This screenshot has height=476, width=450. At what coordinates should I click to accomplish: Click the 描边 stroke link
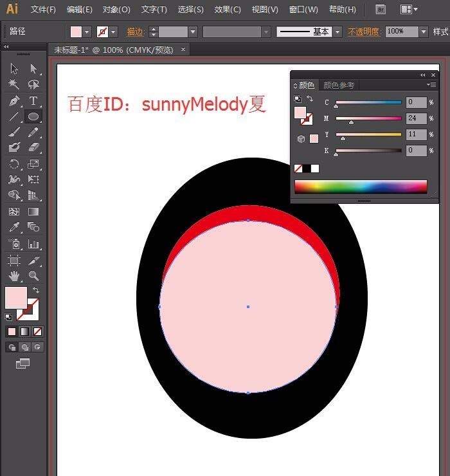click(136, 32)
